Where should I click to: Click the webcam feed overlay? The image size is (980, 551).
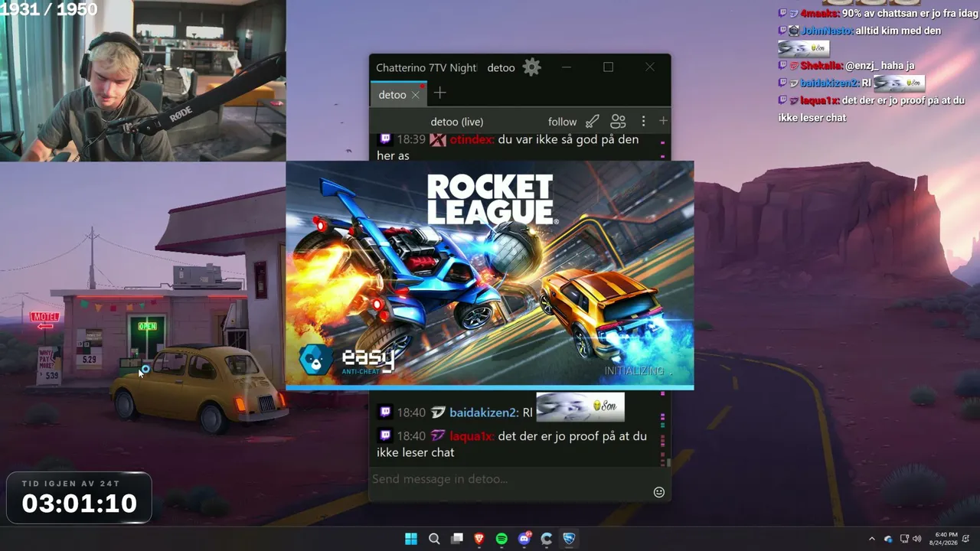pyautogui.click(x=143, y=80)
